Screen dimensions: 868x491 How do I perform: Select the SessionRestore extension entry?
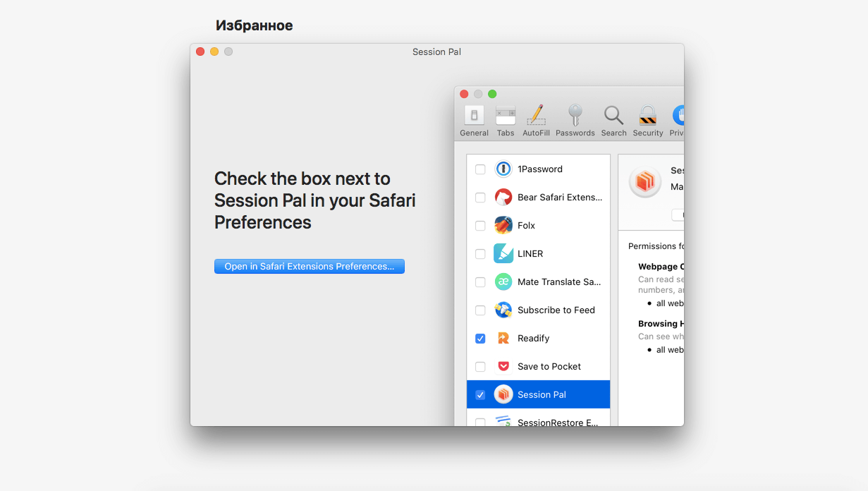click(557, 422)
